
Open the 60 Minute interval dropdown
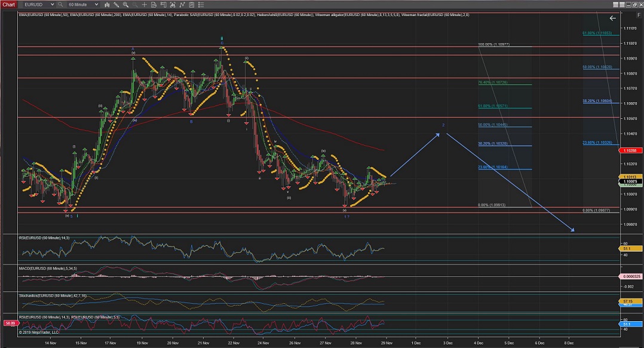point(84,5)
